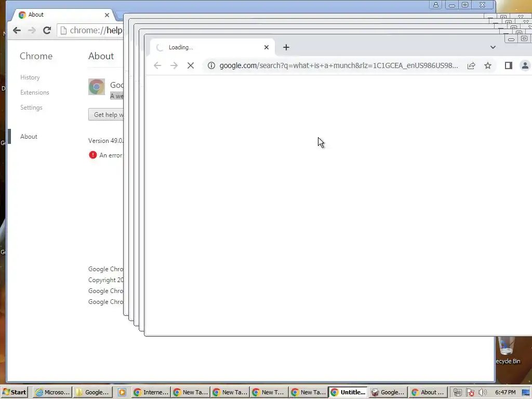Stop loading the page with the X button
This screenshot has width=532, height=399.
point(191,65)
